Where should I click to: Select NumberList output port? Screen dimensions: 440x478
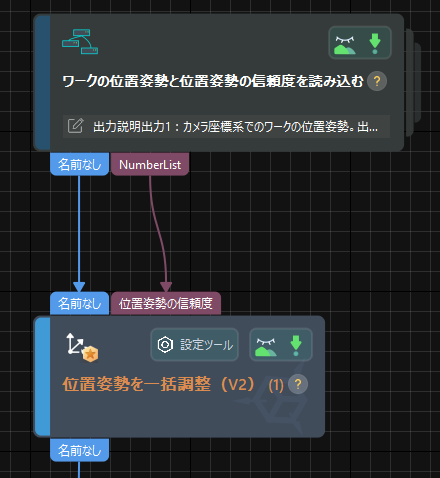pos(150,164)
